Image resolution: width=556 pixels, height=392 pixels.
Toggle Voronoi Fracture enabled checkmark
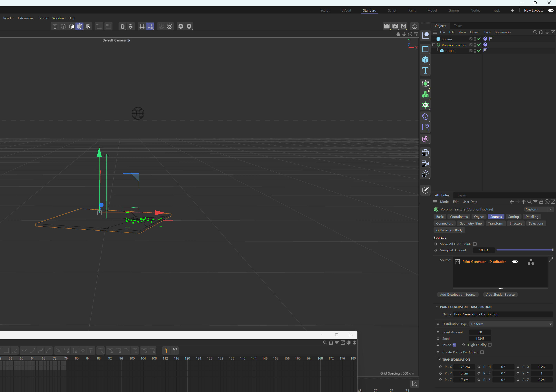pos(479,45)
